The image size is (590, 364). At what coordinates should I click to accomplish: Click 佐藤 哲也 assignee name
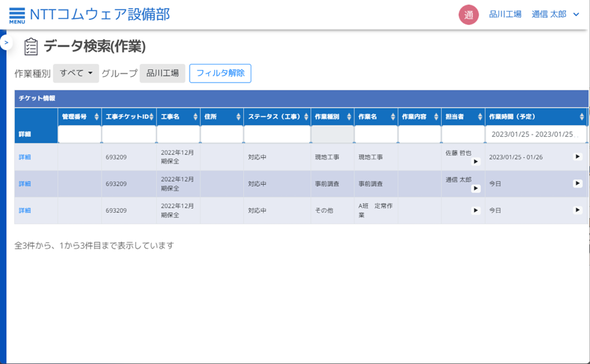point(458,153)
